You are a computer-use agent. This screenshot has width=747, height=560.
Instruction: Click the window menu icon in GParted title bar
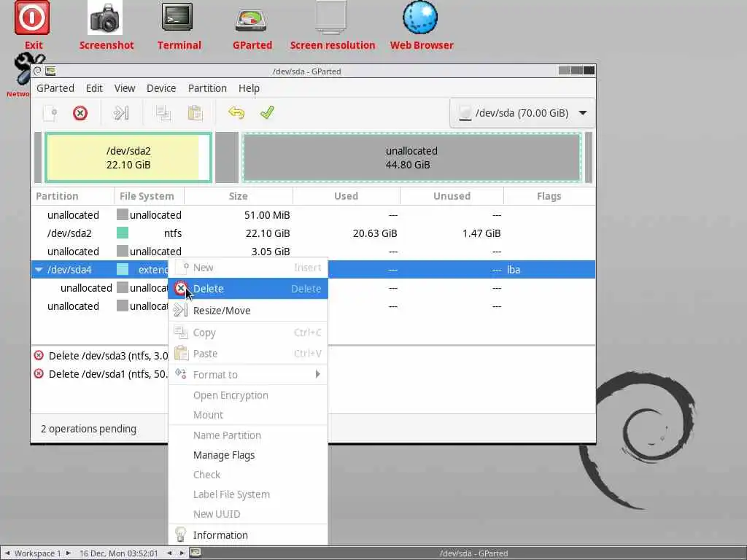(x=50, y=71)
